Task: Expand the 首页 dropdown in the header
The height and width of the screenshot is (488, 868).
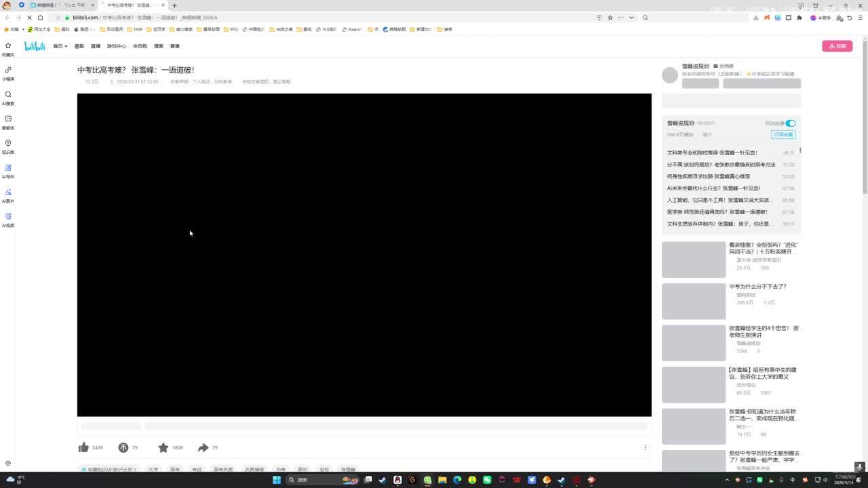Action: click(x=60, y=46)
